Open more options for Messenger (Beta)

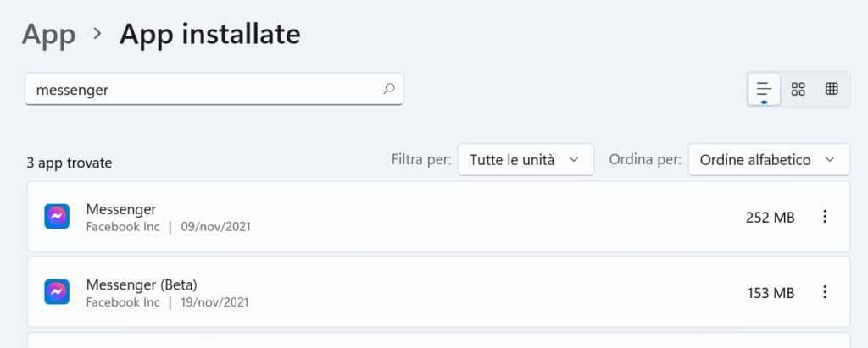click(825, 292)
